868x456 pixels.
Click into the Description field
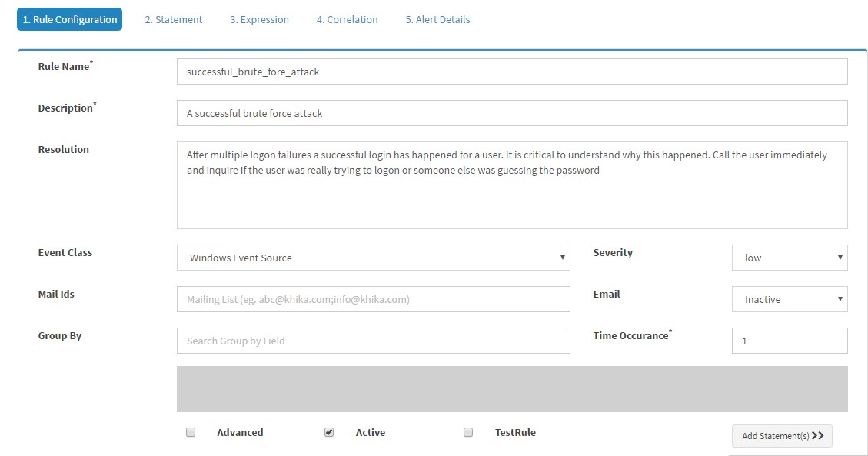coord(512,114)
